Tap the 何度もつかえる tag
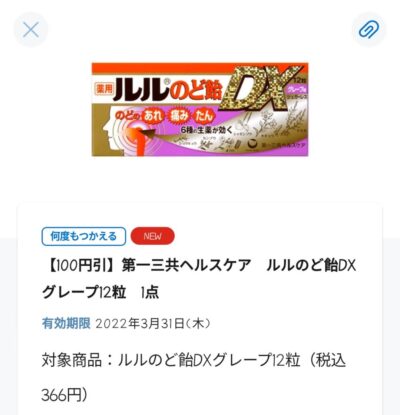Image resolution: width=400 pixels, height=415 pixels. (x=84, y=236)
